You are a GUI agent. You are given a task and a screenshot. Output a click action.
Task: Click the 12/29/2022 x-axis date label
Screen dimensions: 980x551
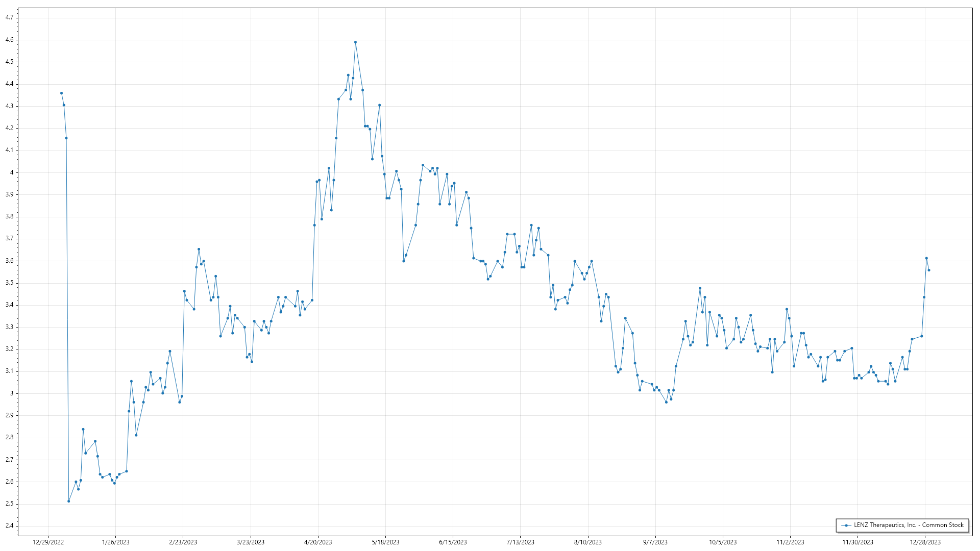pyautogui.click(x=48, y=542)
